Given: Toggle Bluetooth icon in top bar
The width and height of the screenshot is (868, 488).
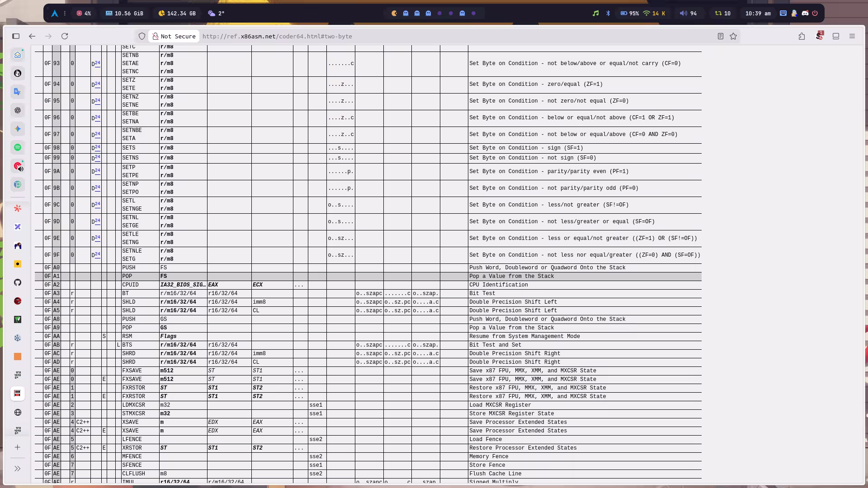Looking at the screenshot, I should click(x=608, y=13).
